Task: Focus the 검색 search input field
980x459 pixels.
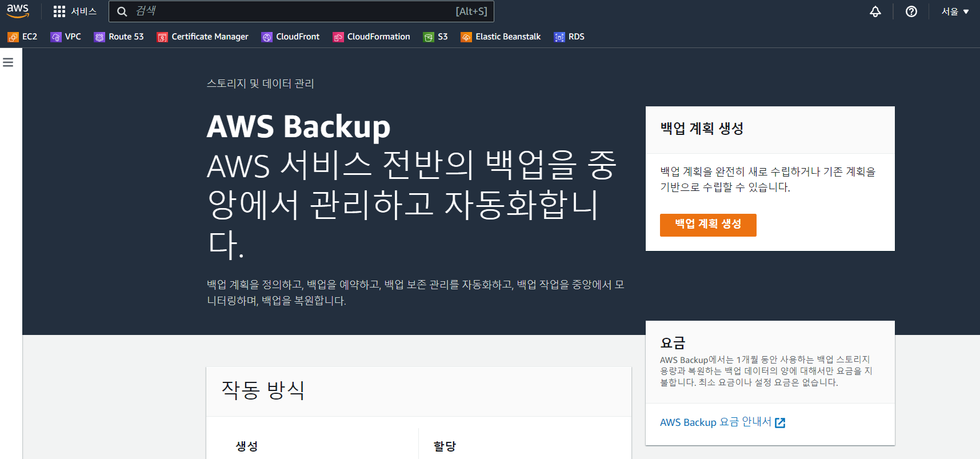Action: (x=301, y=11)
